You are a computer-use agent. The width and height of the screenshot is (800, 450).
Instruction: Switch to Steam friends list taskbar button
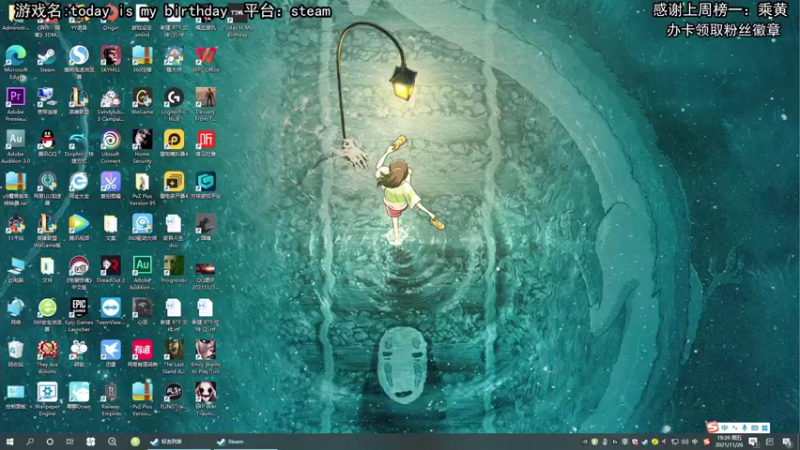pyautogui.click(x=179, y=442)
